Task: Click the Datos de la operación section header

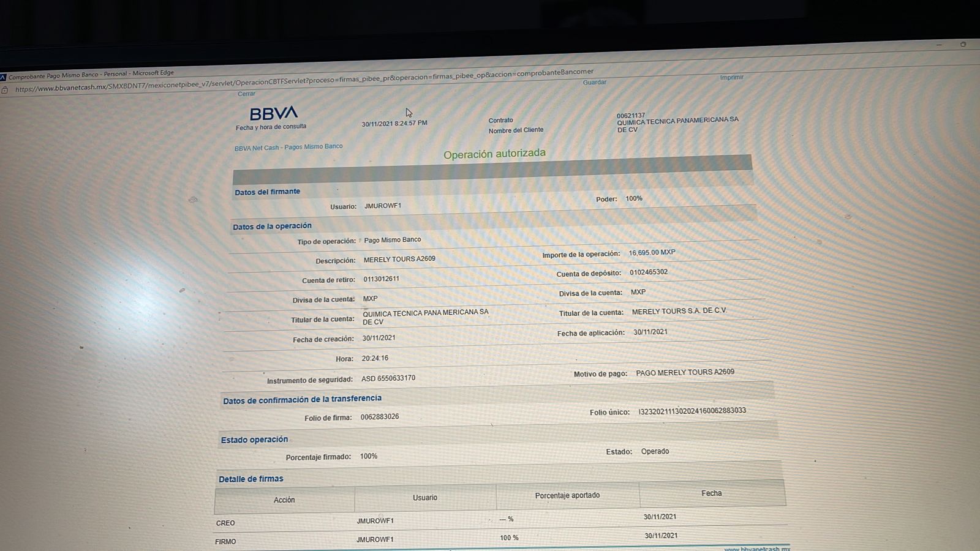Action: point(272,227)
